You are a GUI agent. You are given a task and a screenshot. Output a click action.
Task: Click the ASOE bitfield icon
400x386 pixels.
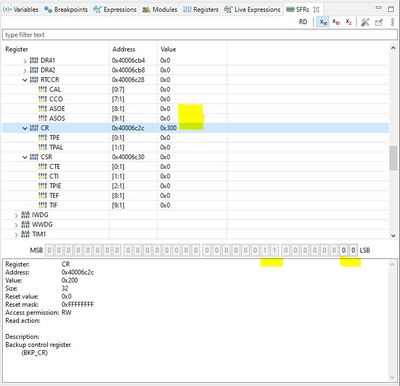(x=42, y=109)
